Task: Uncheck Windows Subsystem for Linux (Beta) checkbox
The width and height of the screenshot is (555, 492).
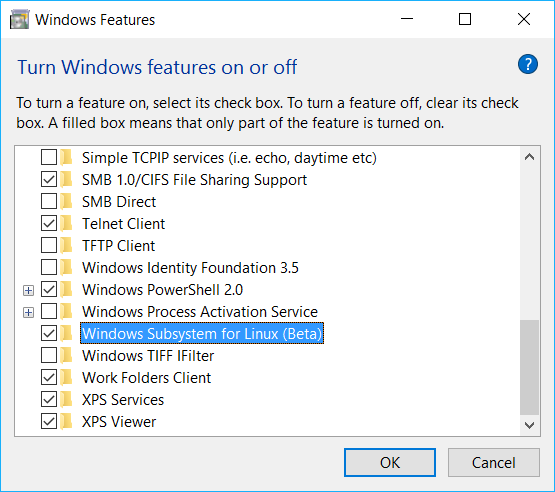Action: click(49, 333)
